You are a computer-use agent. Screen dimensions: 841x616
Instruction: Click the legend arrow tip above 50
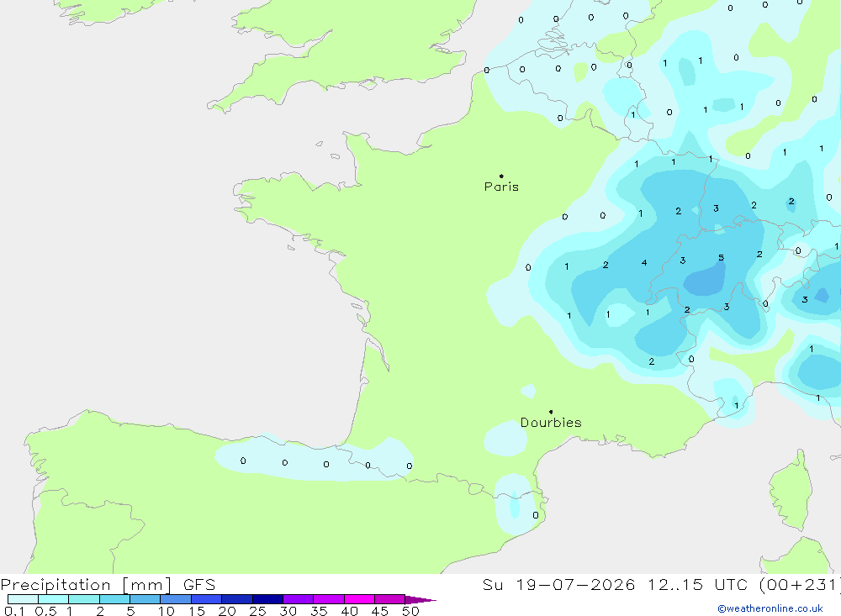tap(420, 600)
